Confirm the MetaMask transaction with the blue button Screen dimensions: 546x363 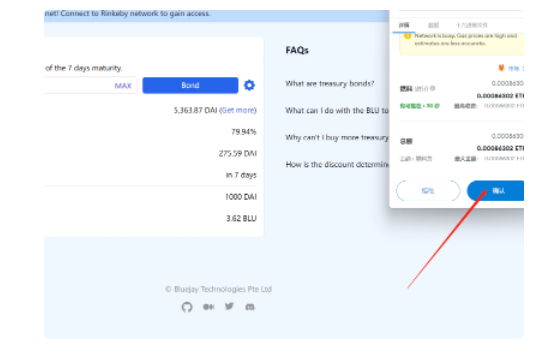(496, 191)
